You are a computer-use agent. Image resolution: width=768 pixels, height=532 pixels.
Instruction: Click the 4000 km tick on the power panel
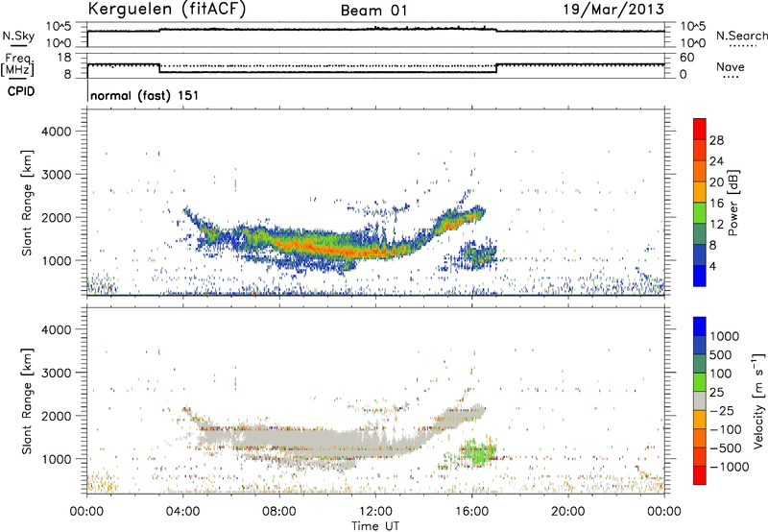[56, 132]
